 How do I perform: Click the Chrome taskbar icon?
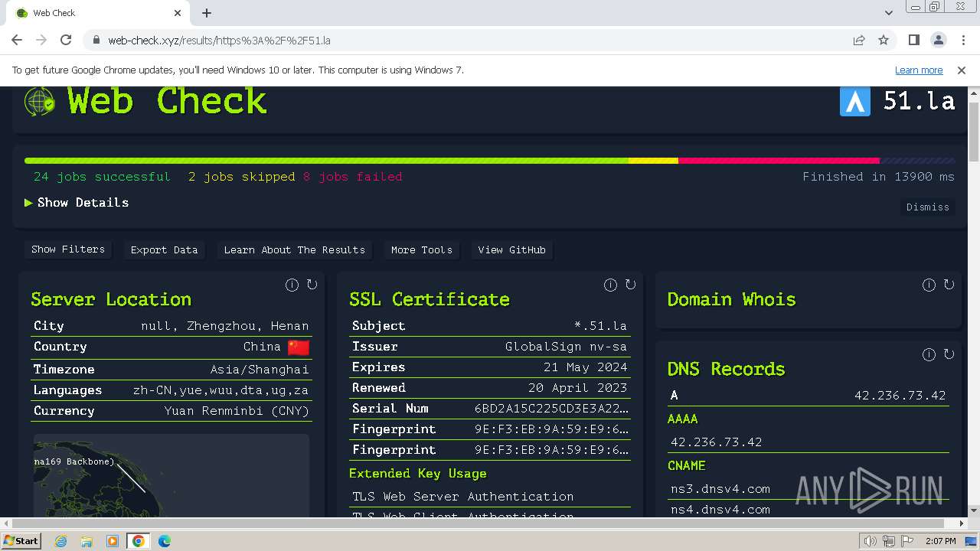pyautogui.click(x=138, y=541)
